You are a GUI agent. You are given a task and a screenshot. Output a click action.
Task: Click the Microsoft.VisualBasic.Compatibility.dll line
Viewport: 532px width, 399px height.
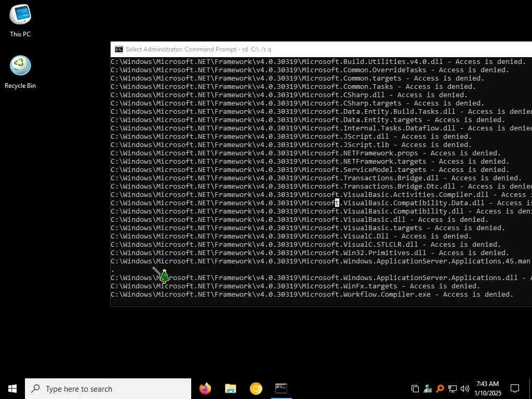(321, 211)
